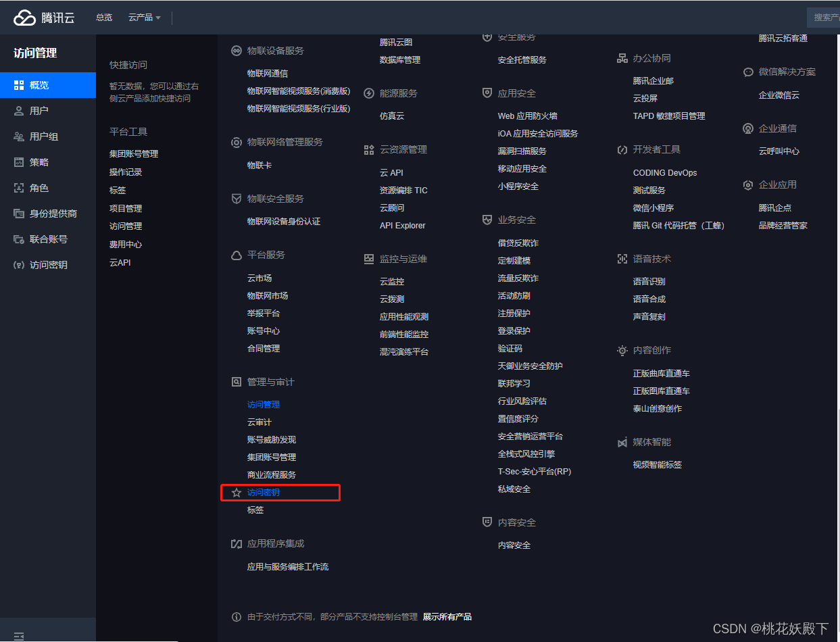This screenshot has width=840, height=642.
Task: Click the 能源服务 lightning icon
Action: (369, 93)
